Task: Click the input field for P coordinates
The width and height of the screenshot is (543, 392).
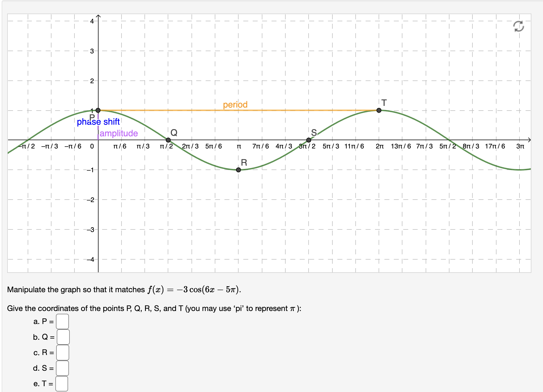Action: [62, 322]
